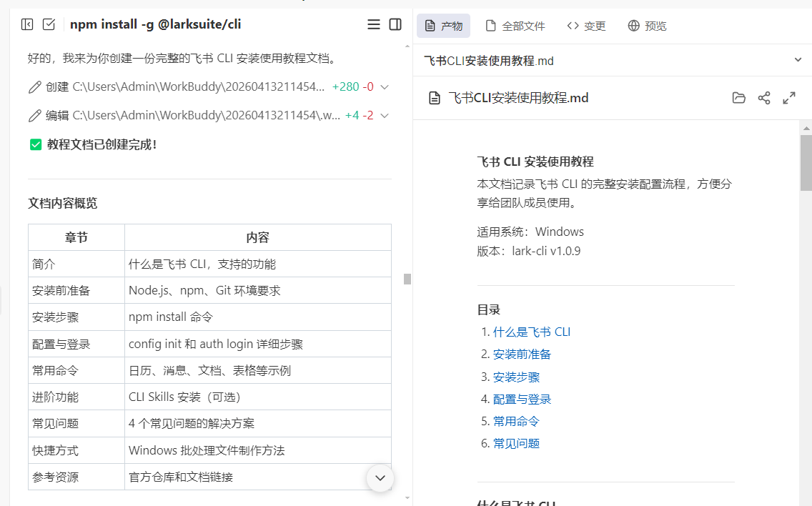Screen dimensions: 812x506
Task: Expand document preview to fullscreen
Action: pos(789,98)
